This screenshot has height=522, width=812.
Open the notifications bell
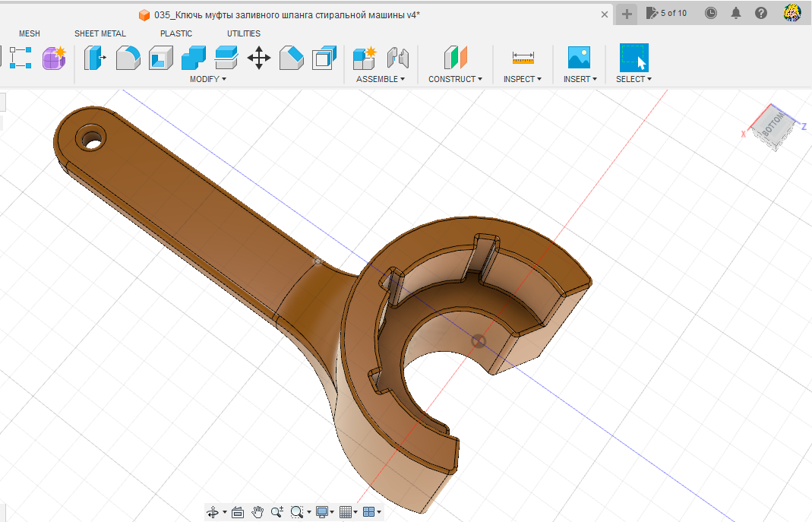pos(736,13)
